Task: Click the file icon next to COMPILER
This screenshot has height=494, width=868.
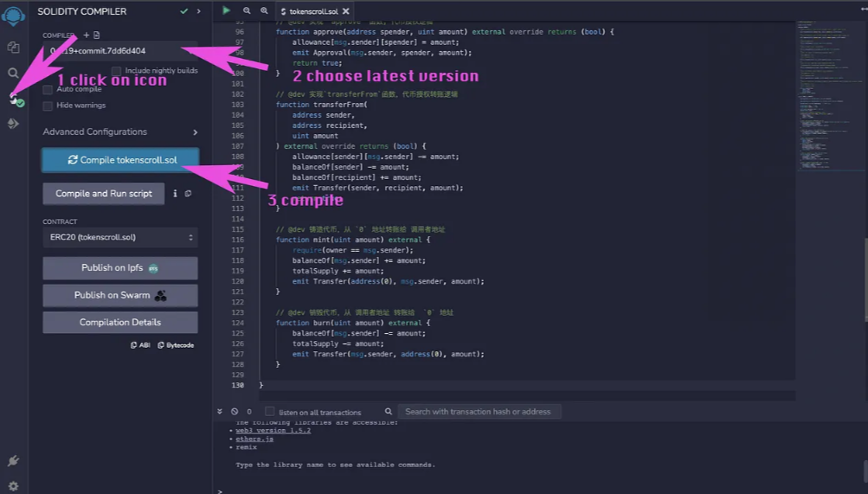Action: pos(96,35)
